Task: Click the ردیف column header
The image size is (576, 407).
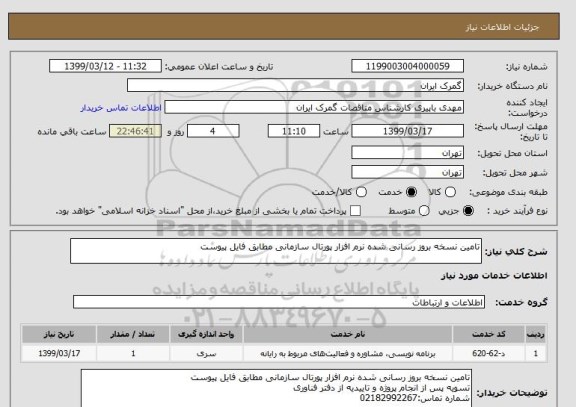Action: click(x=536, y=334)
